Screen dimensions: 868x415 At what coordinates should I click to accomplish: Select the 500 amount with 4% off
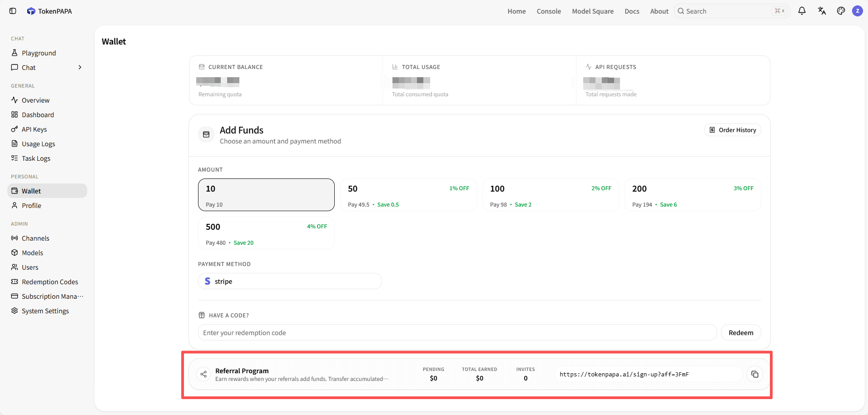coord(266,233)
